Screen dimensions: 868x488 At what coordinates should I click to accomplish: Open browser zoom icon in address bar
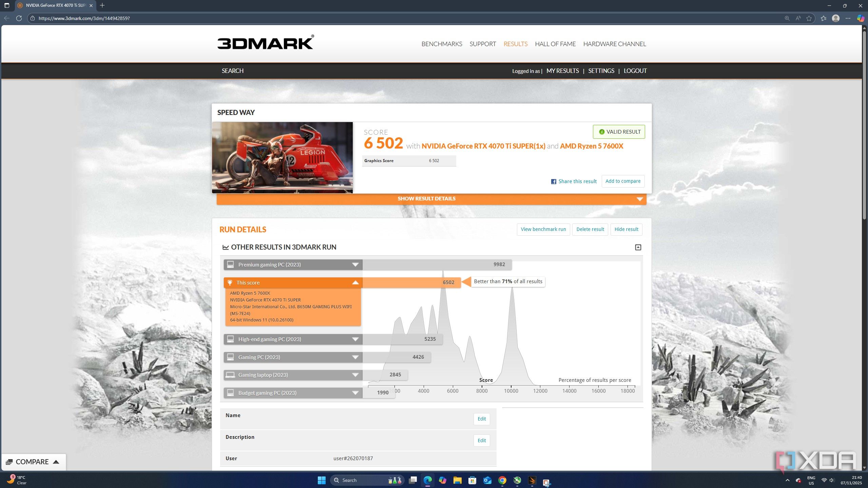[x=787, y=18]
